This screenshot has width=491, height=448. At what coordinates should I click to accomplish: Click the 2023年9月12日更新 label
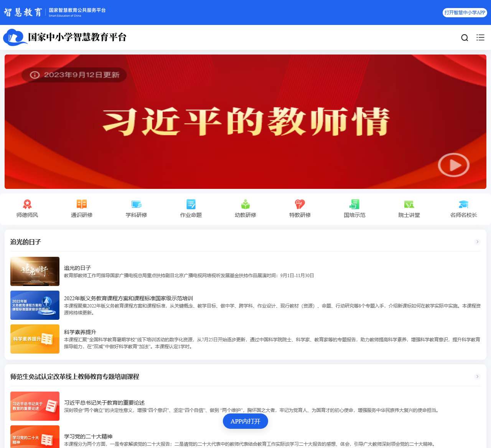[82, 75]
